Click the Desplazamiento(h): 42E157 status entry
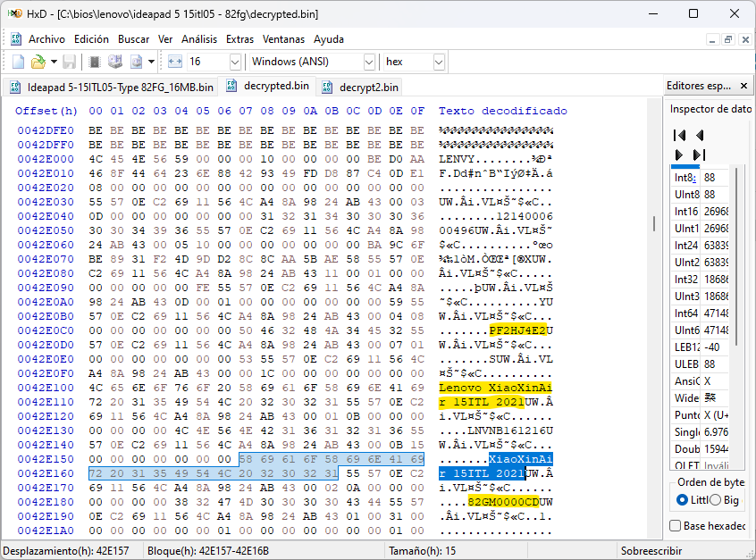The image size is (756, 560). tap(66, 551)
